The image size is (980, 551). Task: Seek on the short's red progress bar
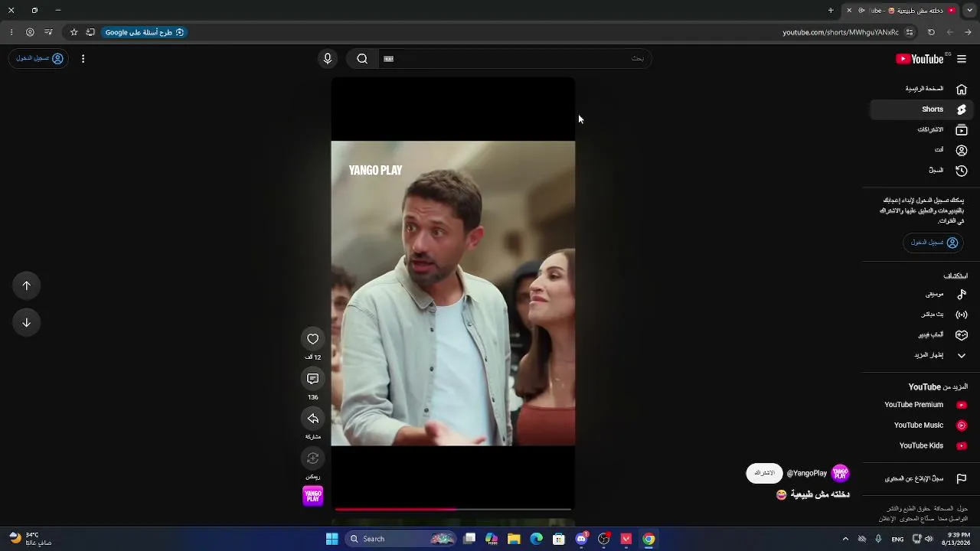[453, 509]
